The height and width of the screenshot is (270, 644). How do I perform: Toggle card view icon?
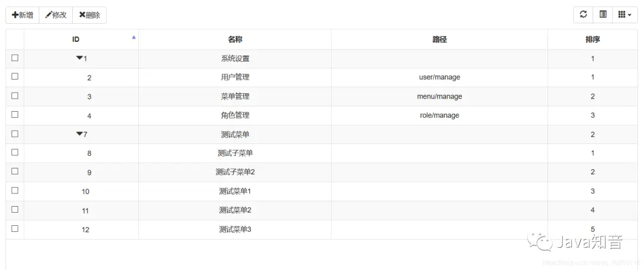click(603, 14)
